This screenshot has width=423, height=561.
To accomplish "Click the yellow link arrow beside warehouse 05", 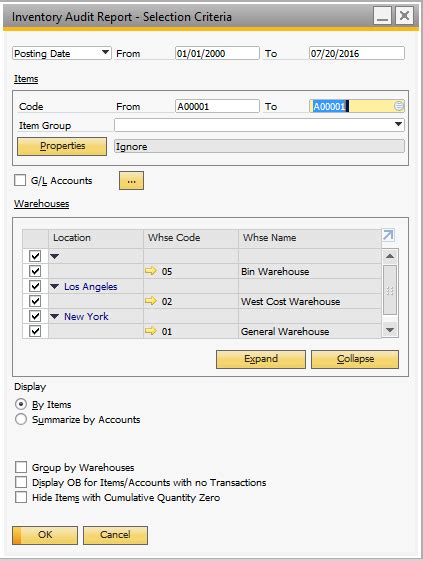I will 151,271.
